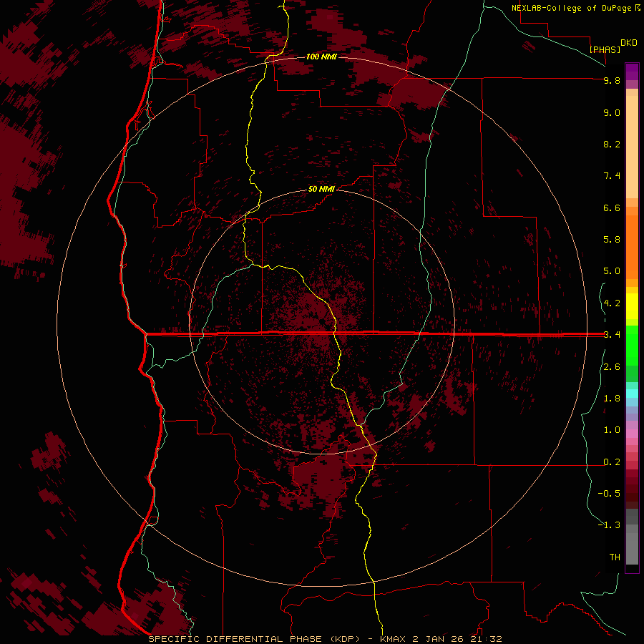
Task: Click the 1.0 value on the legend
Action: pyautogui.click(x=612, y=430)
